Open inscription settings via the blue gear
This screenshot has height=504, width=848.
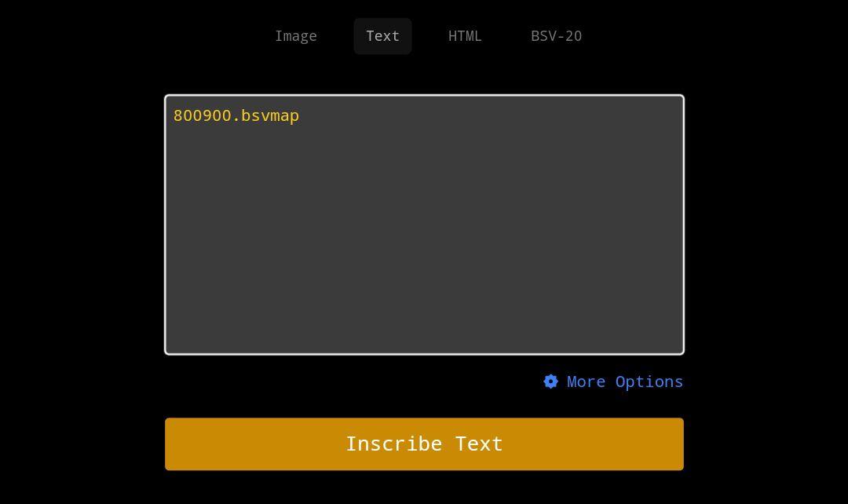click(550, 382)
